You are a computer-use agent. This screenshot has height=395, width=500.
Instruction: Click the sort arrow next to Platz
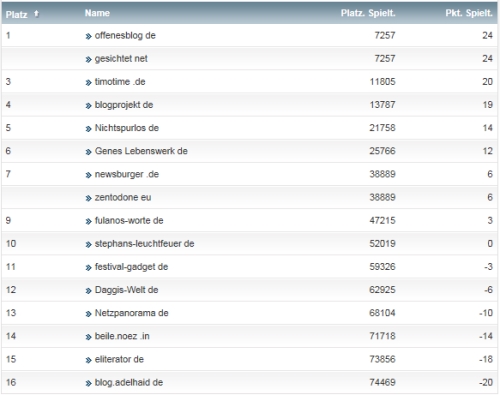[37, 14]
